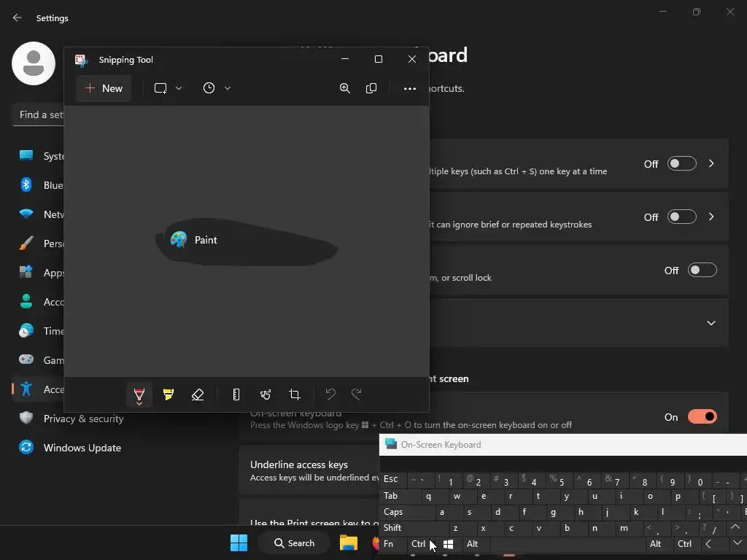Image resolution: width=747 pixels, height=560 pixels.
Task: Select the Highlighter tool in Snipping Tool
Action: pyautogui.click(x=169, y=394)
